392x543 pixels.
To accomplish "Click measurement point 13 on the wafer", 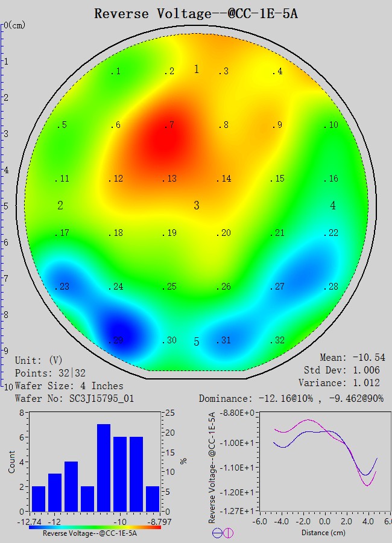I will 169,179.
